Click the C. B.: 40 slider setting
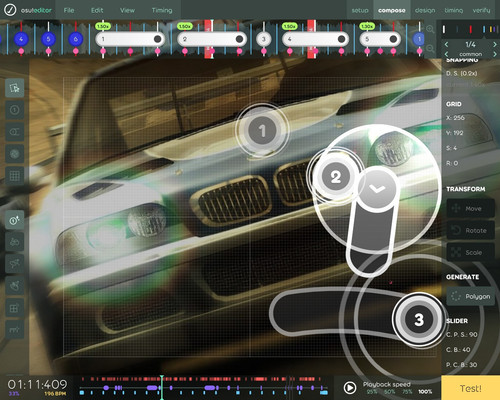The width and height of the screenshot is (500, 400). (x=458, y=350)
